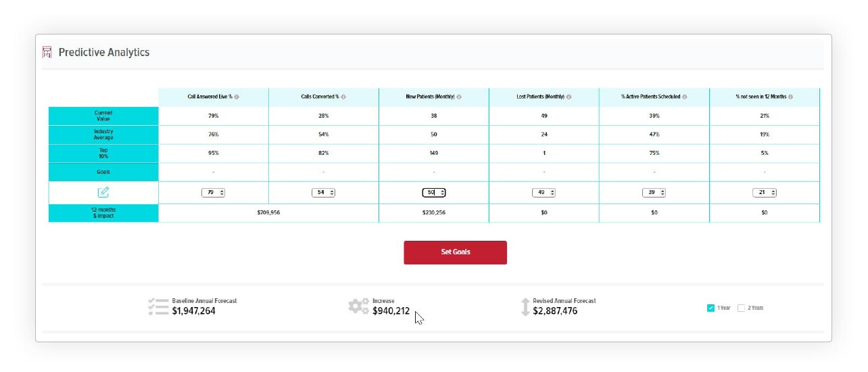This screenshot has width=868, height=372.
Task: Select the Goals row header
Action: [x=103, y=172]
